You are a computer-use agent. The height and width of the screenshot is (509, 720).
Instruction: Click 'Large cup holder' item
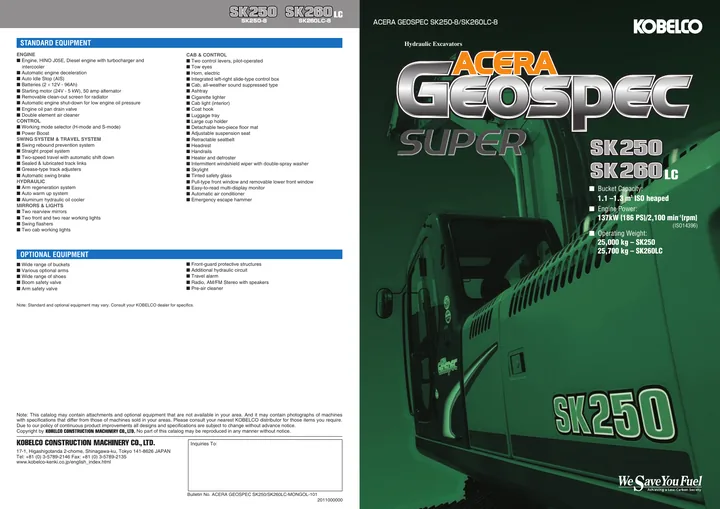tap(209, 121)
